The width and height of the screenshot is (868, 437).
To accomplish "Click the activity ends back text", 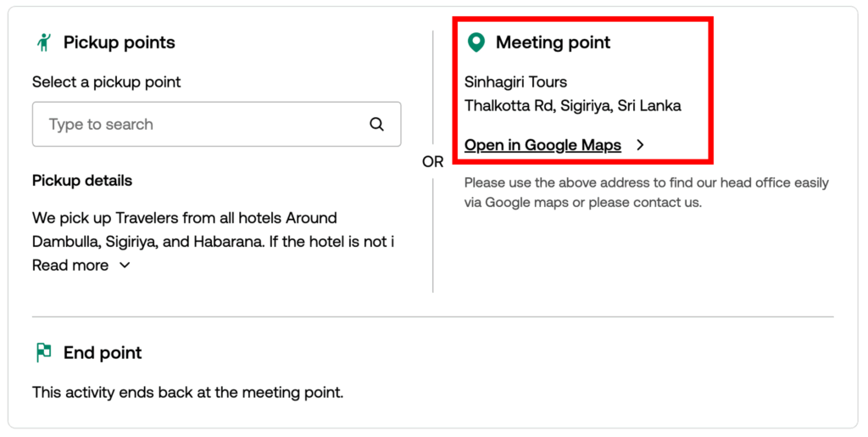I will point(187,392).
